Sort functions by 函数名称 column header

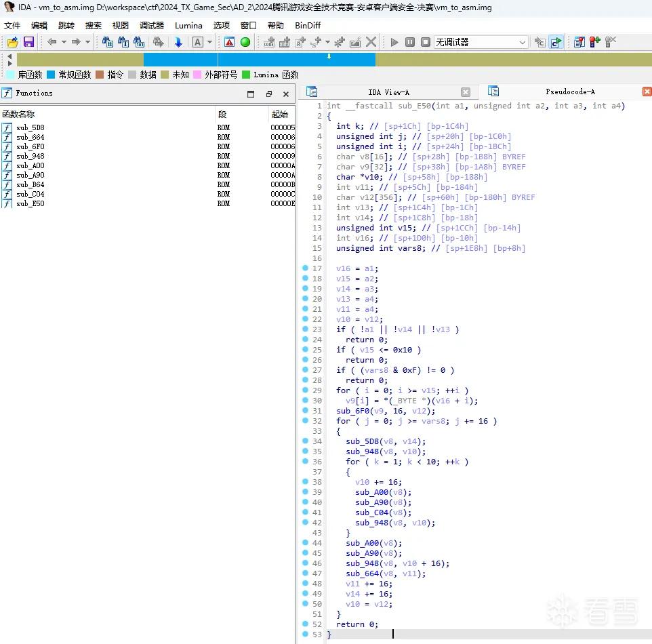pos(107,115)
